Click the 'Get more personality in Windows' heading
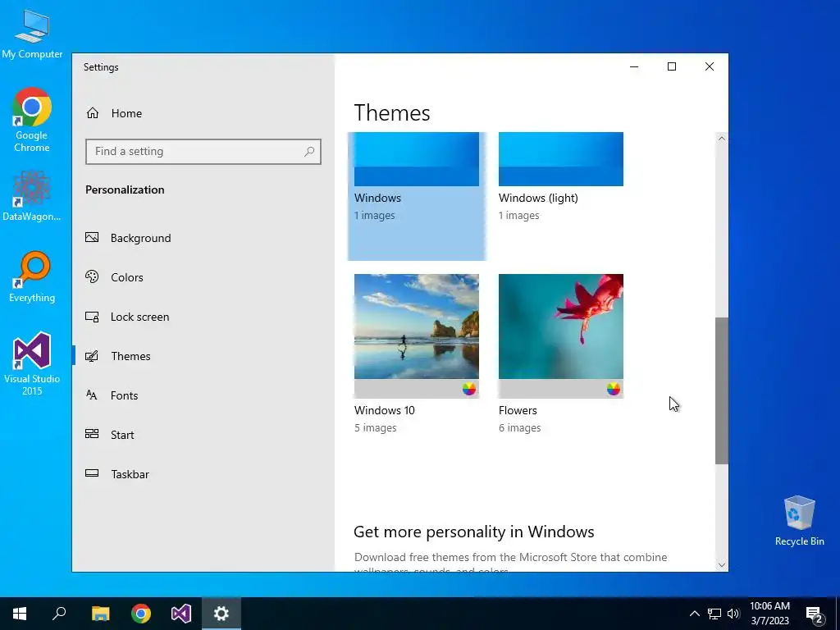The image size is (840, 630). (473, 532)
